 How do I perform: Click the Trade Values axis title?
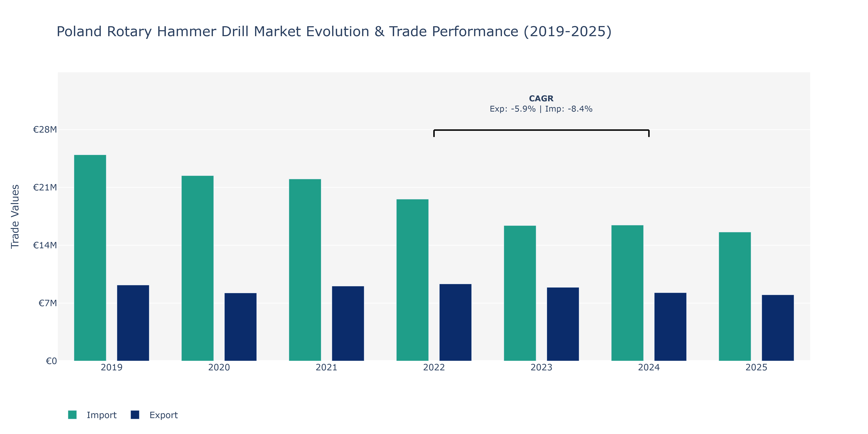pos(15,216)
